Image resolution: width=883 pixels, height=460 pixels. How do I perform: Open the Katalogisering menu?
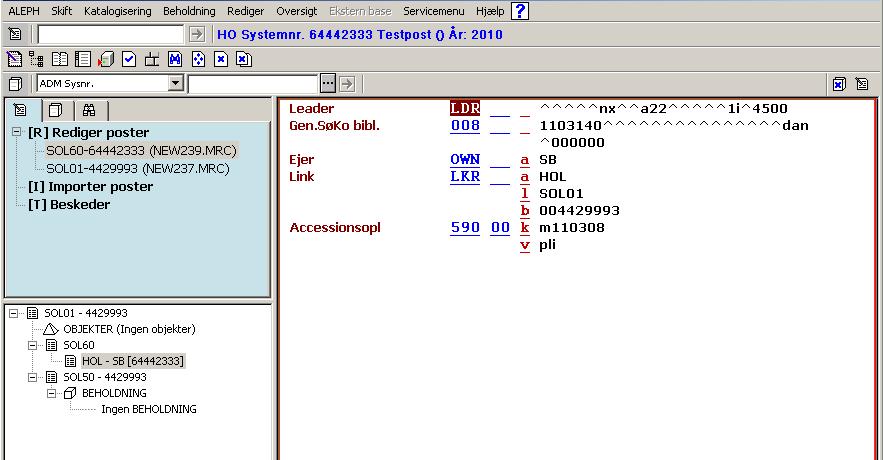click(x=117, y=11)
